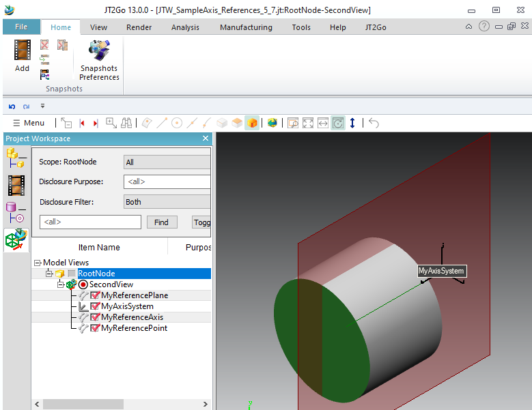Open the Snapshots filmstrip tab in workspace
This screenshot has width=532, height=410.
coord(16,185)
